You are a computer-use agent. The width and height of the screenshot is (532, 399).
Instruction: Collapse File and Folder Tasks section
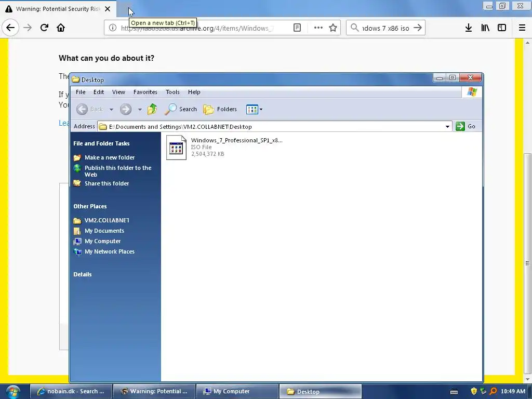[101, 143]
